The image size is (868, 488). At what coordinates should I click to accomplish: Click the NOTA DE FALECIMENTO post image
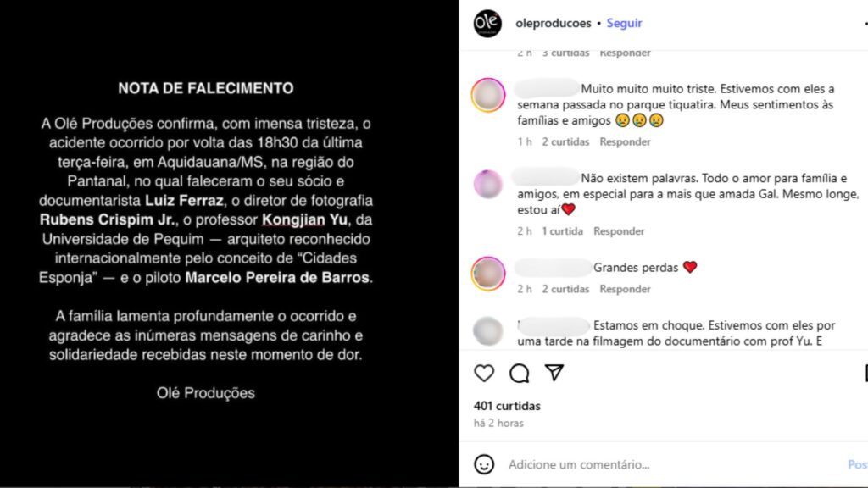pyautogui.click(x=229, y=243)
